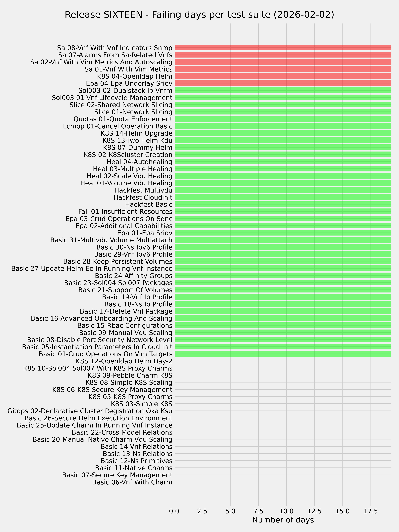The image size is (399, 532).
Task: Select the K8S 04-Openldap Helm red bar
Action: [283, 76]
